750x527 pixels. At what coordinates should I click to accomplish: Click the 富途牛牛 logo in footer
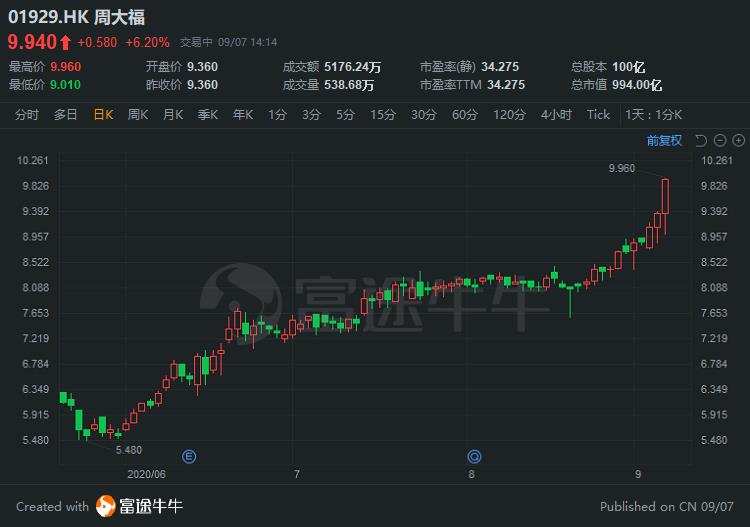[x=139, y=506]
